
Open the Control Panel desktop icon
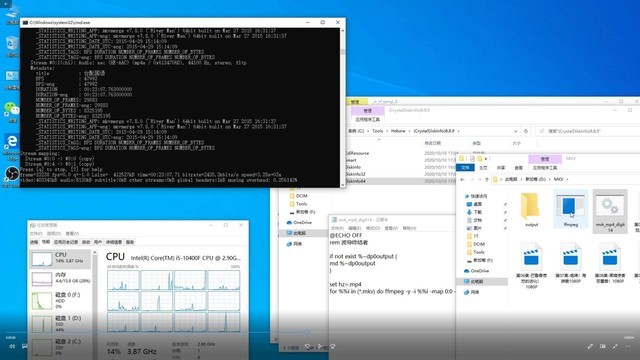point(12,79)
